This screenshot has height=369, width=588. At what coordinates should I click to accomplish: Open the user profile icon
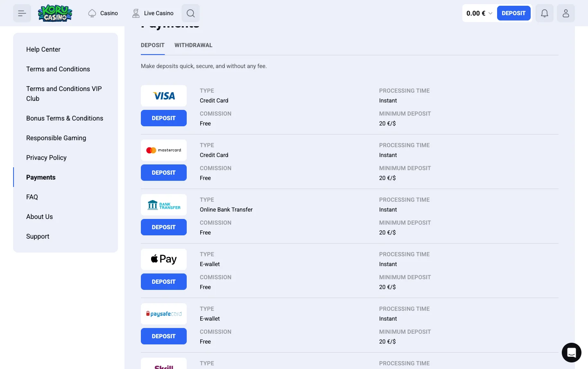tap(566, 13)
